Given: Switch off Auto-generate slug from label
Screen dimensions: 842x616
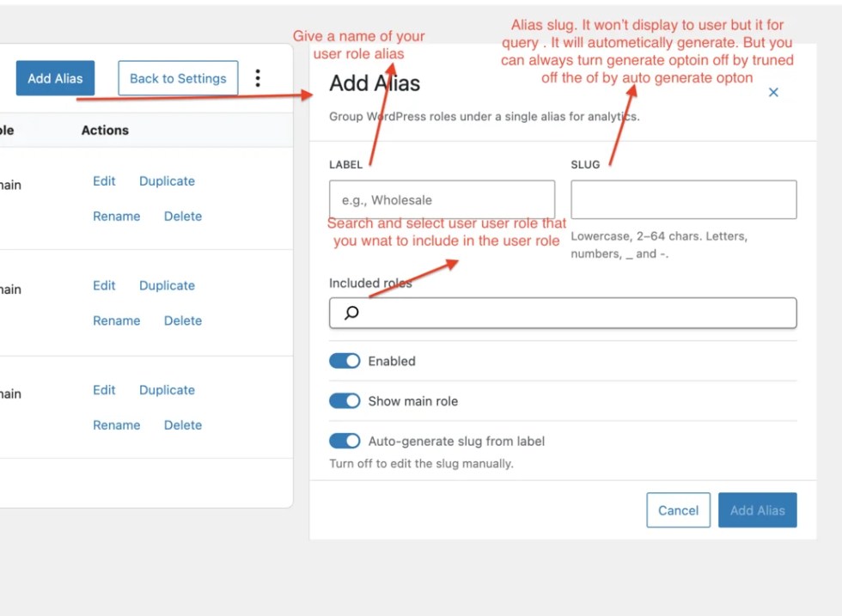Looking at the screenshot, I should click(x=344, y=440).
